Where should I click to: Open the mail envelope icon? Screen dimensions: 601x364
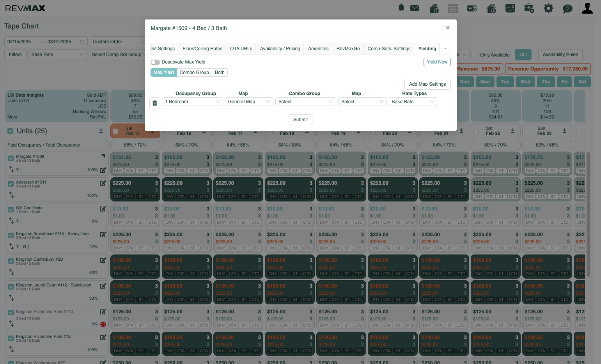[415, 8]
